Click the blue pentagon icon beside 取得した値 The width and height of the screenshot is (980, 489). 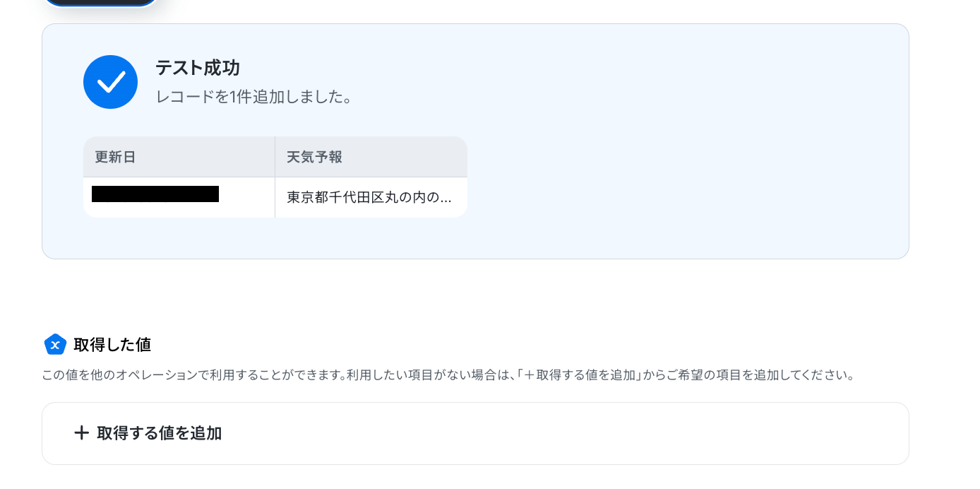(x=55, y=344)
